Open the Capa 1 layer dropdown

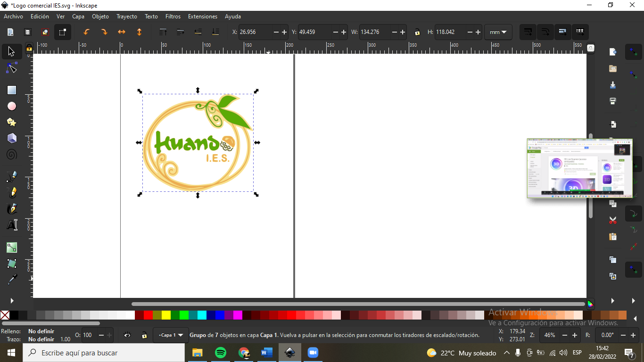pyautogui.click(x=171, y=335)
